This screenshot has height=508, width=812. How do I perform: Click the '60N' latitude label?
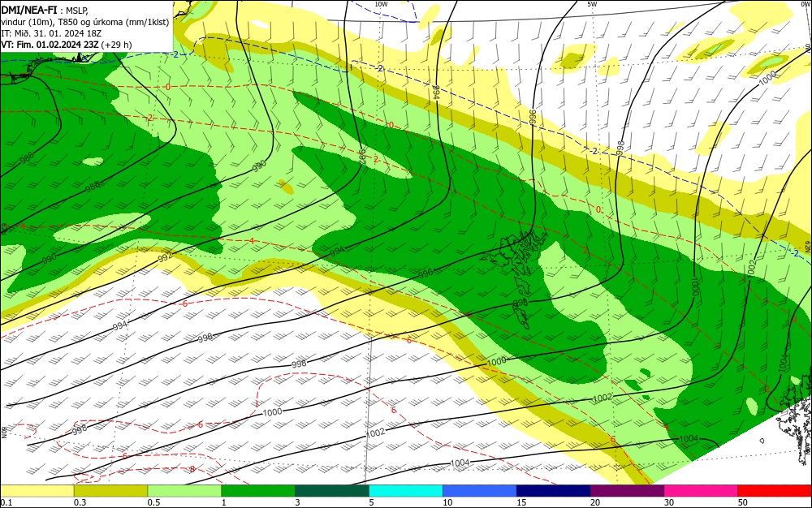pyautogui.click(x=4, y=432)
